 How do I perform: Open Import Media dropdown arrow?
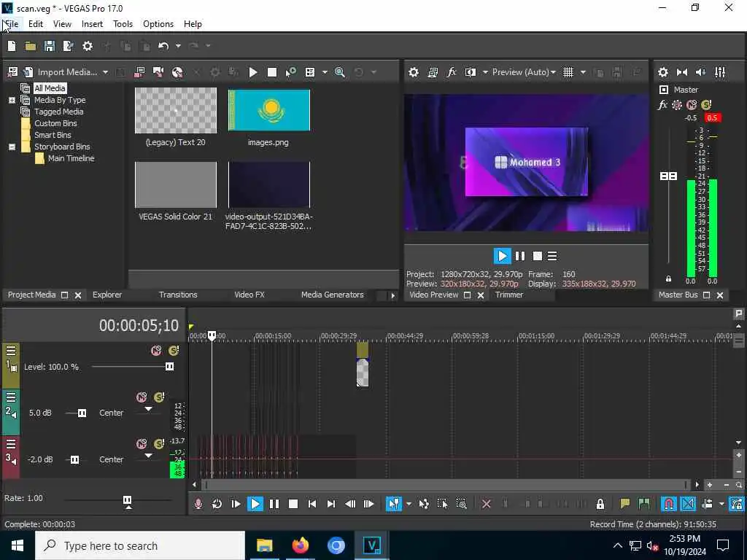click(x=105, y=72)
